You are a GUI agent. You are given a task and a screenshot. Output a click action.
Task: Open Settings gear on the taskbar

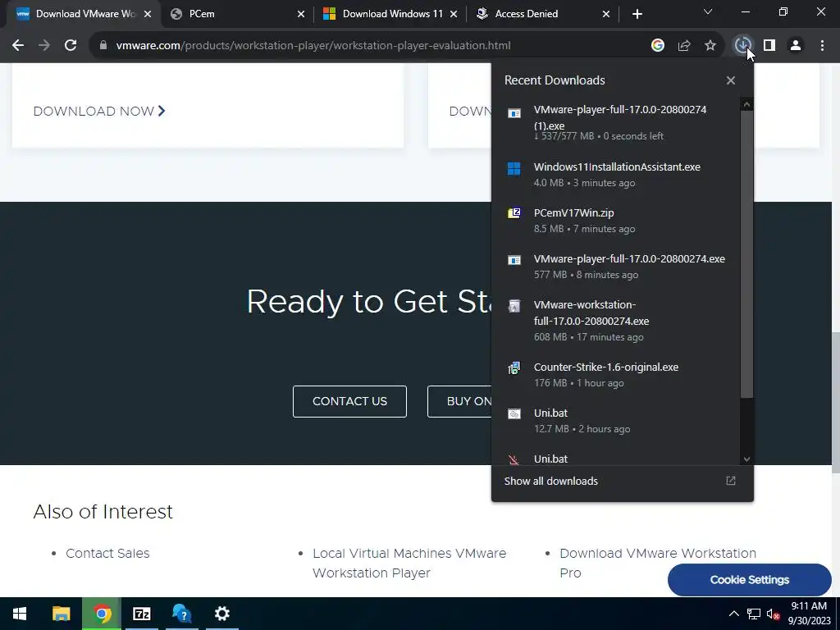[x=221, y=614]
